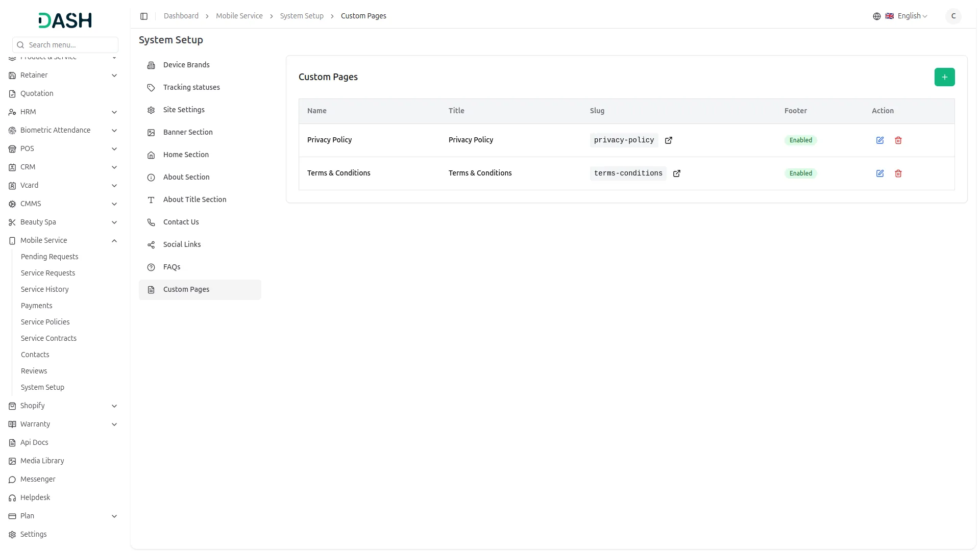This screenshot has width=980, height=551.
Task: Click the DASH logo
Action: click(64, 20)
